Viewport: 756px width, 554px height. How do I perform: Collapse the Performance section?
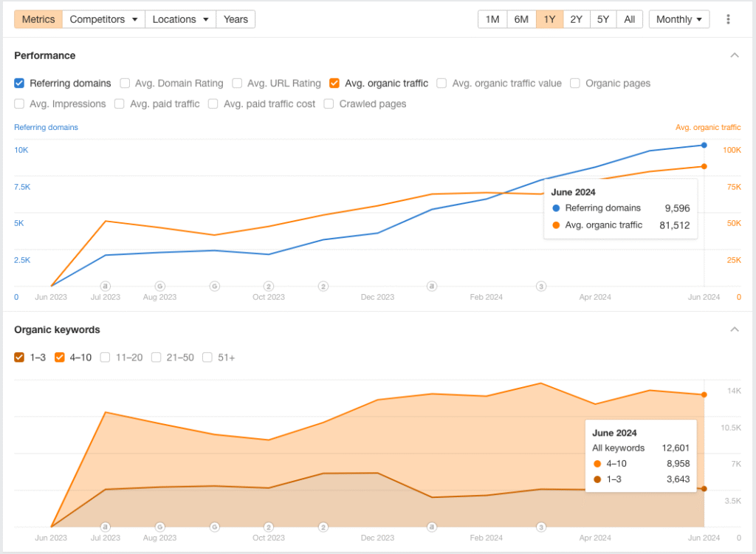(735, 55)
